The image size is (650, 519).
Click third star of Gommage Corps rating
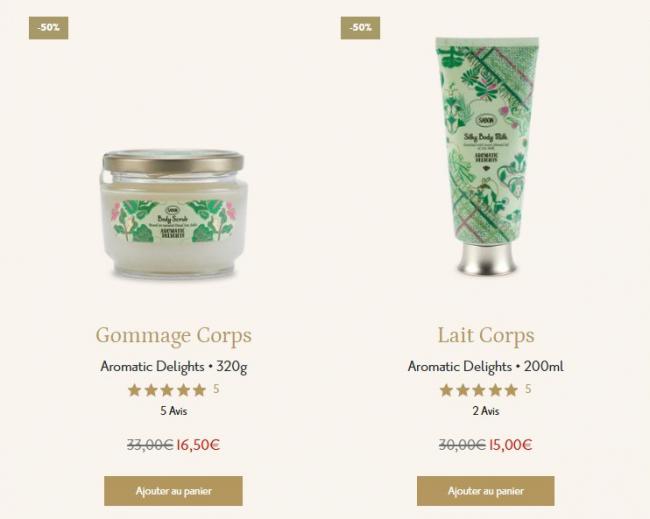coord(167,390)
